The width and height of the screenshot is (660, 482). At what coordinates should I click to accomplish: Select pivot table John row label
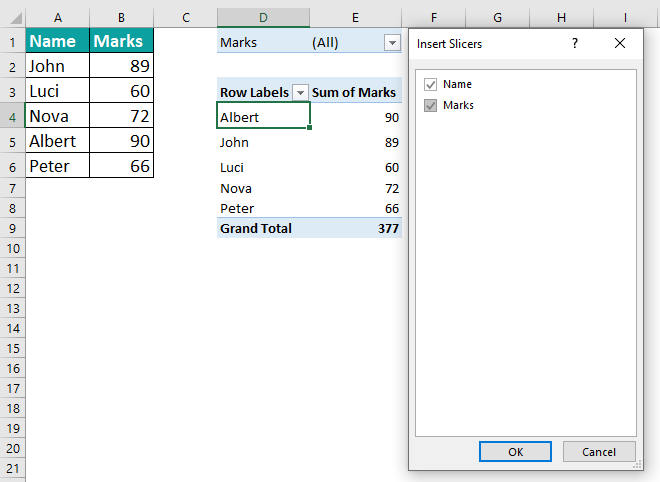pyautogui.click(x=263, y=142)
